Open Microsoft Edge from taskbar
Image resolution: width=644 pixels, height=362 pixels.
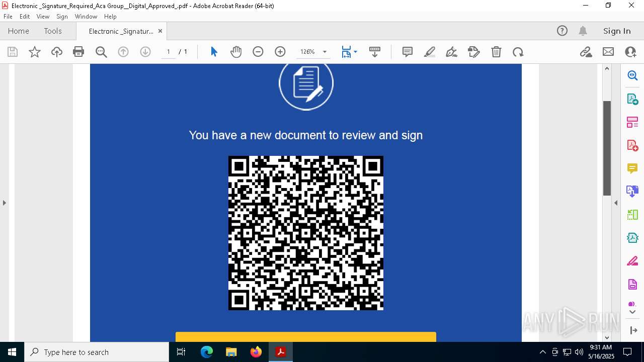pyautogui.click(x=207, y=352)
